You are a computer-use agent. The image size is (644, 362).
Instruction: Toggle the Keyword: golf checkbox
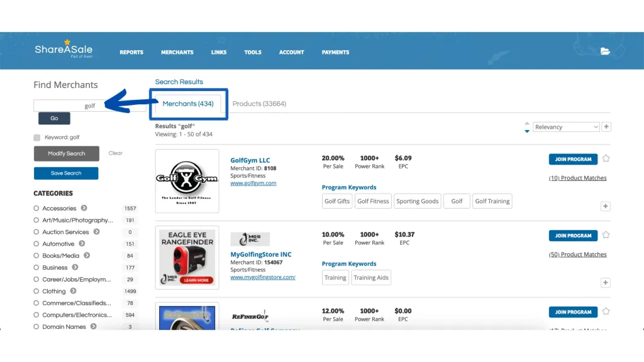tap(37, 138)
